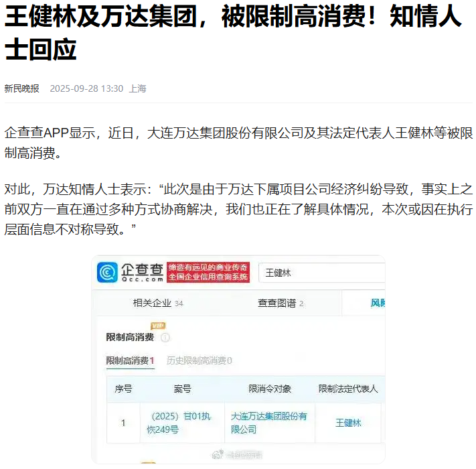The image size is (476, 469).
Task: Select the 限制高消费 1 sub-tab
Action: [131, 360]
